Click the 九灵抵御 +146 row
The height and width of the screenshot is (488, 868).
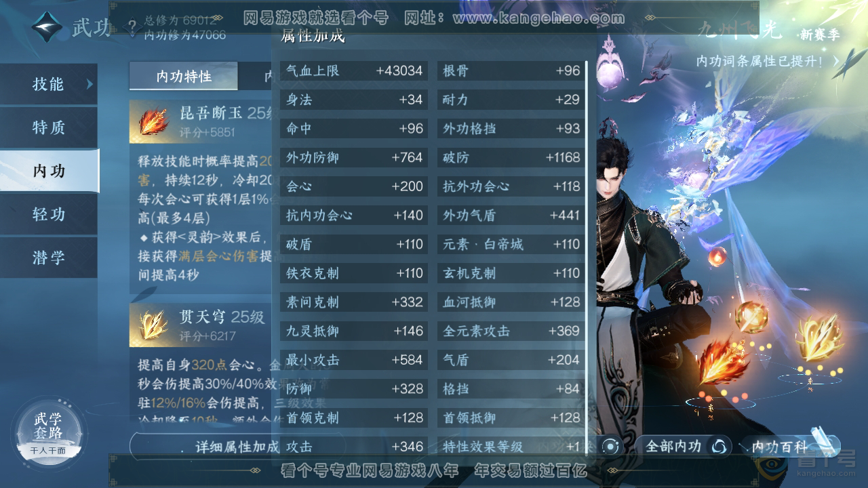[x=354, y=331]
